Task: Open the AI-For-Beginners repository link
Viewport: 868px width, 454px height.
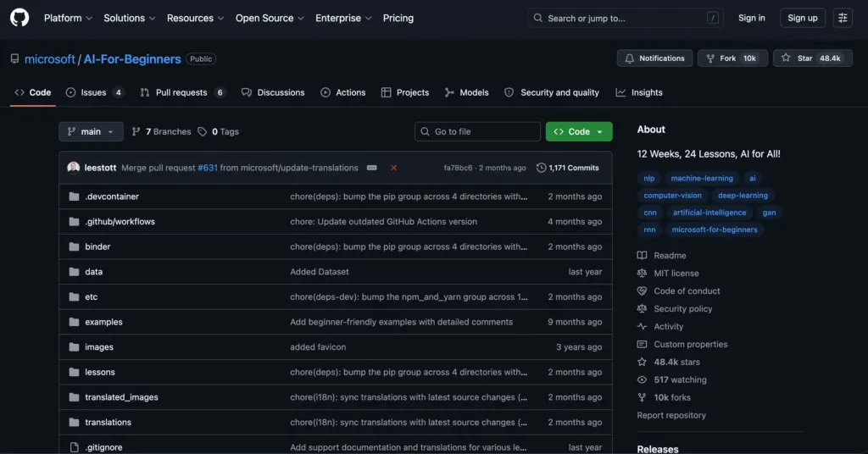Action: coord(132,59)
